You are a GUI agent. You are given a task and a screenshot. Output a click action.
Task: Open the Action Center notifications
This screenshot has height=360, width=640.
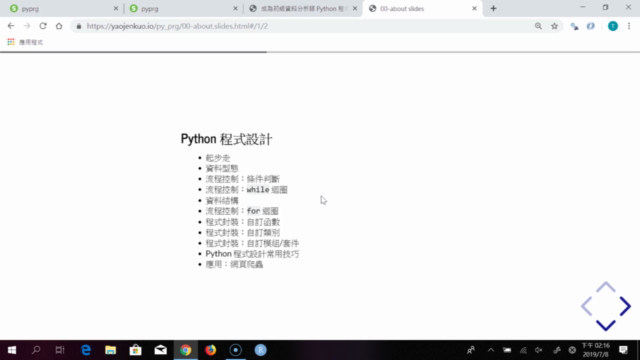point(623,350)
